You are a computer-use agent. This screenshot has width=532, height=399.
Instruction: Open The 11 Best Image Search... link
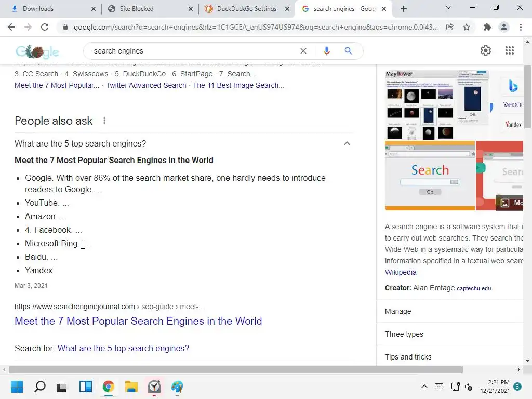point(238,85)
